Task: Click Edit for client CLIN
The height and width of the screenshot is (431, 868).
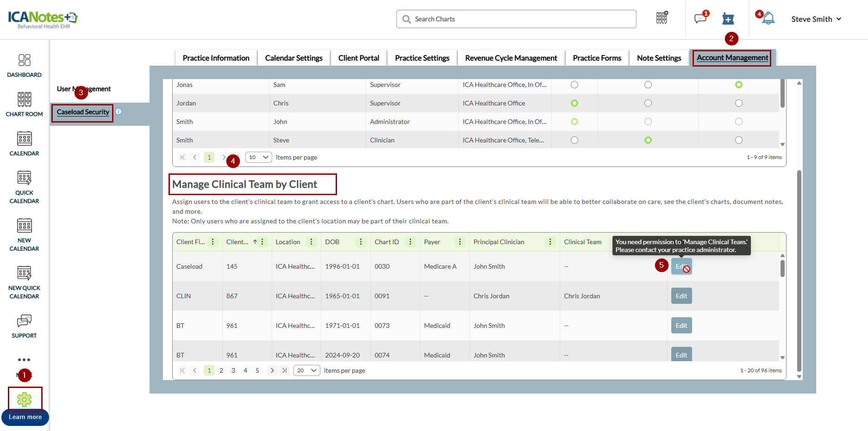Action: coord(681,296)
